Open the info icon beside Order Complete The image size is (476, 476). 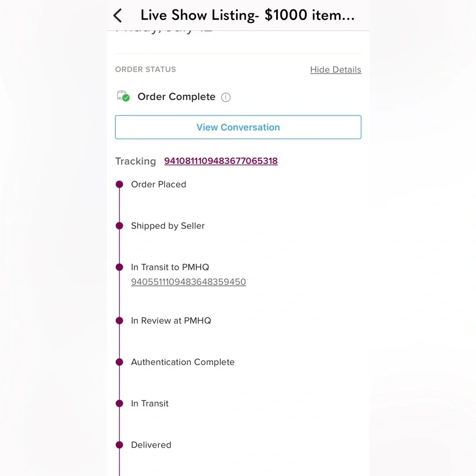pos(226,97)
